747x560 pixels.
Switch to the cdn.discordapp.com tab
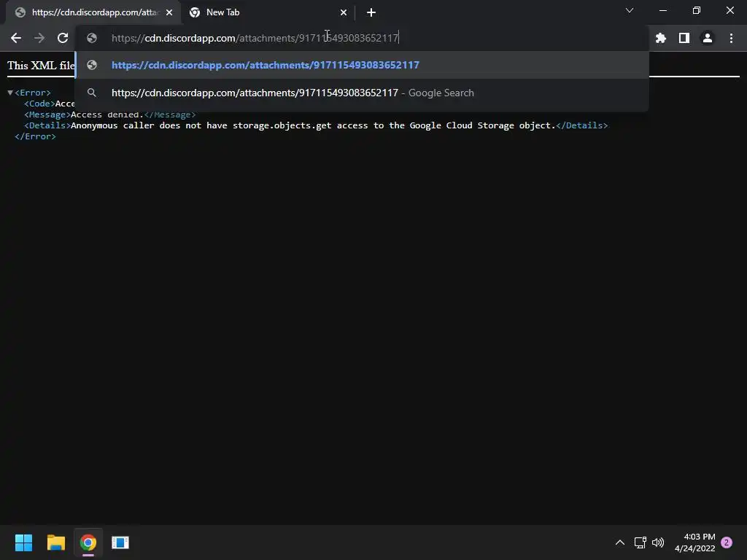pyautogui.click(x=93, y=12)
